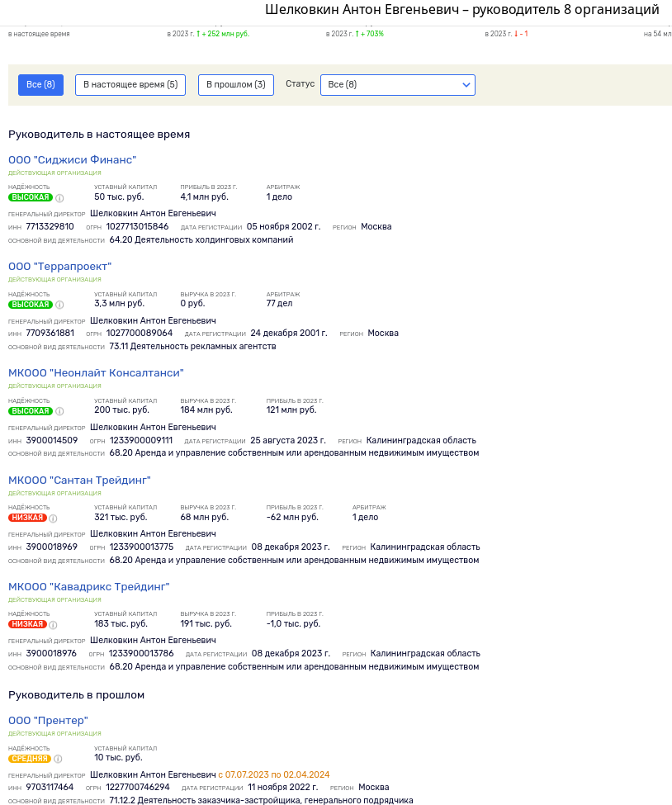672x805 pixels.
Task: Filter by В прошлом (3)
Action: (236, 85)
